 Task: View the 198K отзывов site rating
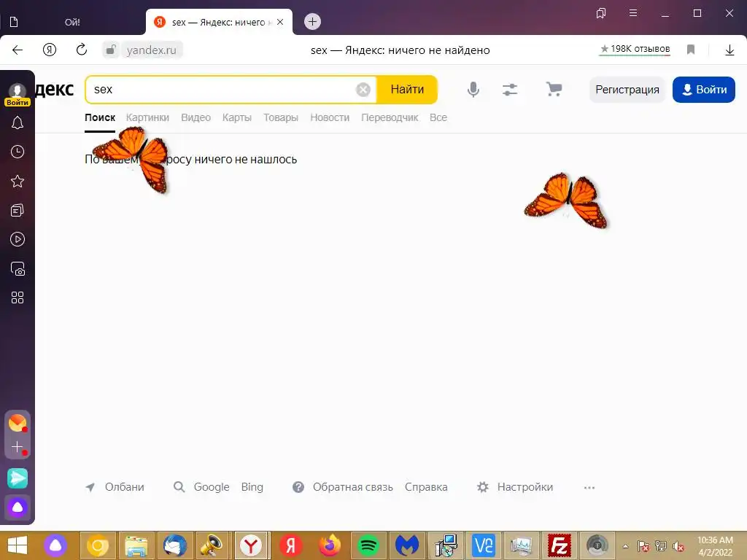point(635,49)
